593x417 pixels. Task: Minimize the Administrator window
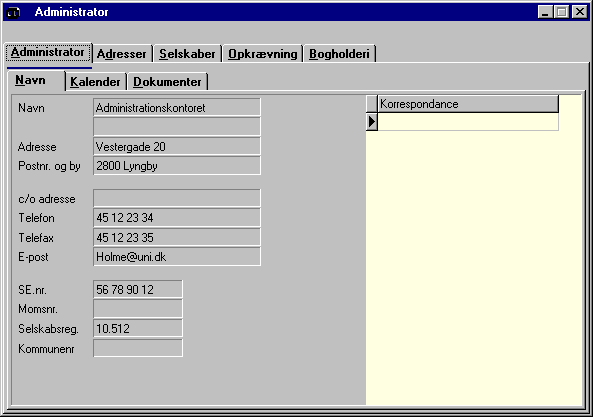(545, 12)
